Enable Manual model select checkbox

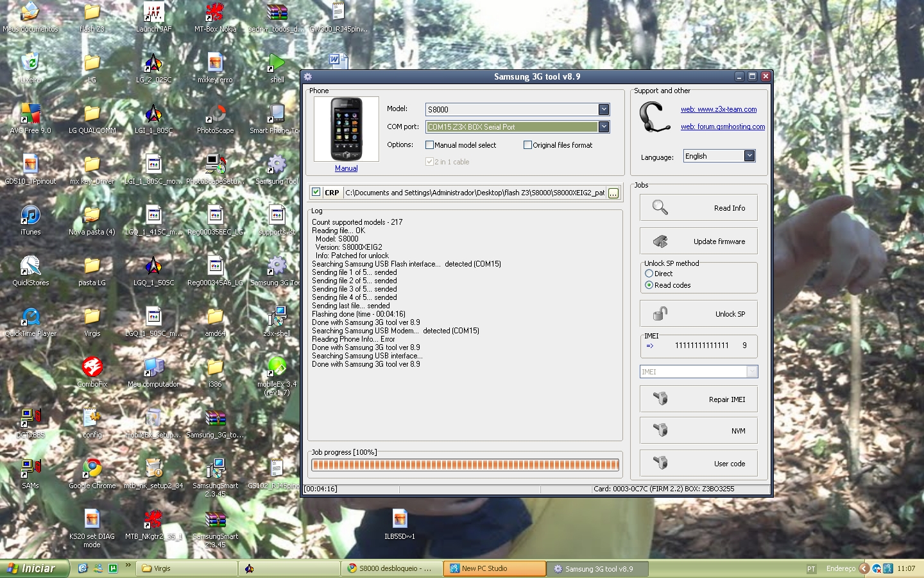[430, 145]
